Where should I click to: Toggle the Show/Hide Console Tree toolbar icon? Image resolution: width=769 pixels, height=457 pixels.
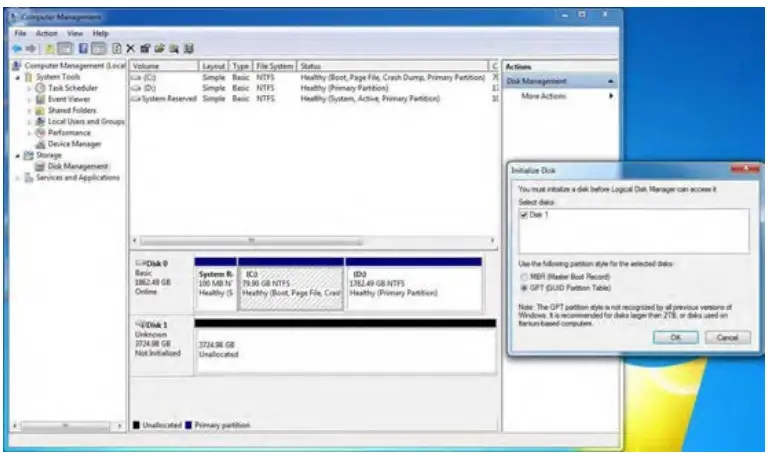65,49
